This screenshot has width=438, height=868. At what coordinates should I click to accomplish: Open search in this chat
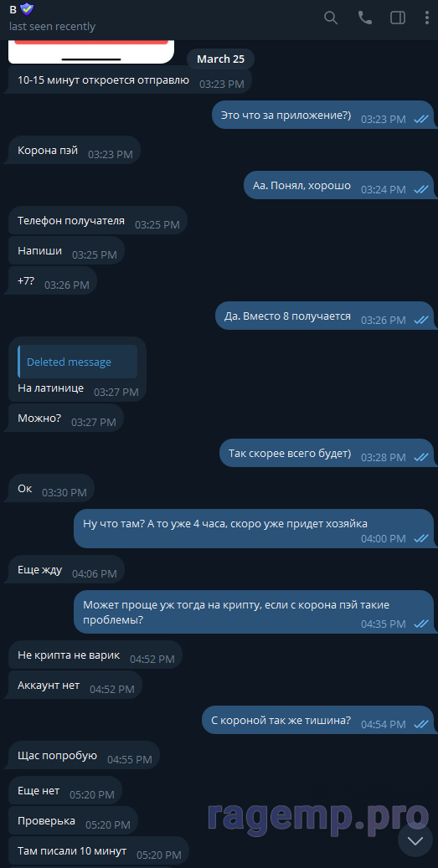coord(331,18)
